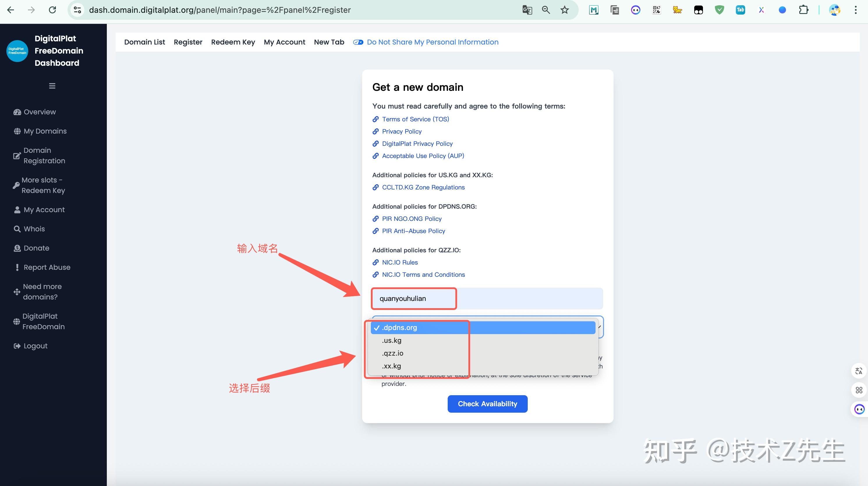This screenshot has height=486, width=868.
Task: Click the Logout icon in sidebar
Action: pyautogui.click(x=17, y=345)
